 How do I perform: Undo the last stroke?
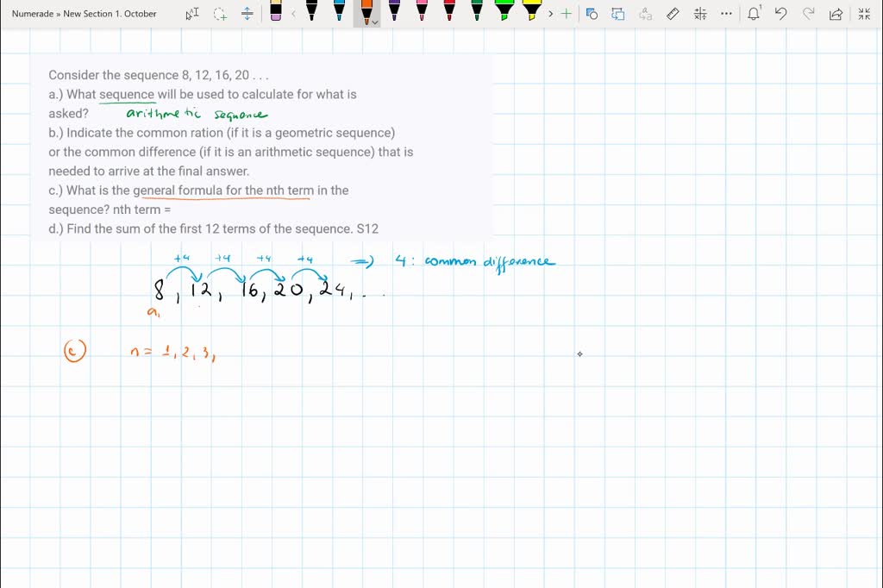pyautogui.click(x=780, y=13)
